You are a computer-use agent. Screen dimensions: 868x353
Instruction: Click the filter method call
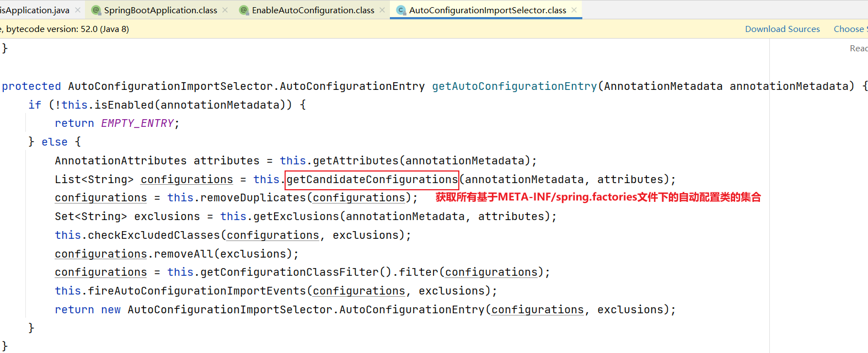[419, 272]
